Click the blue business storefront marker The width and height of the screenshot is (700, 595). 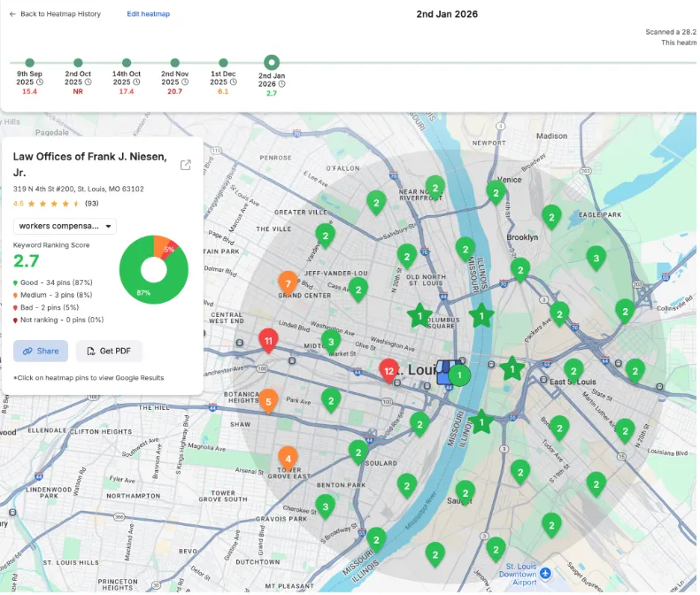click(444, 373)
